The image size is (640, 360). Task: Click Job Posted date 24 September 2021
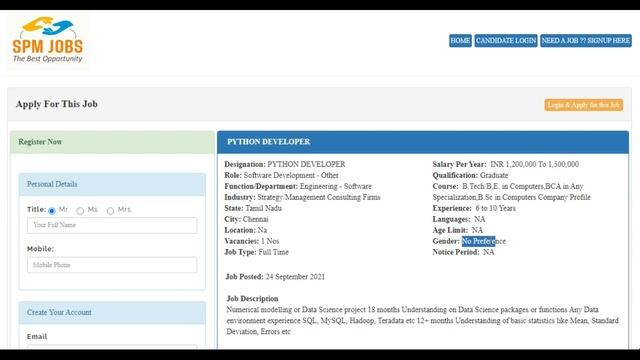click(295, 277)
